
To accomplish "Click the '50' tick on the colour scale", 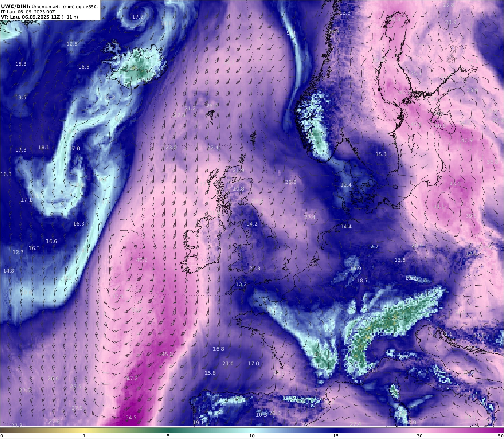I will click(500, 436).
